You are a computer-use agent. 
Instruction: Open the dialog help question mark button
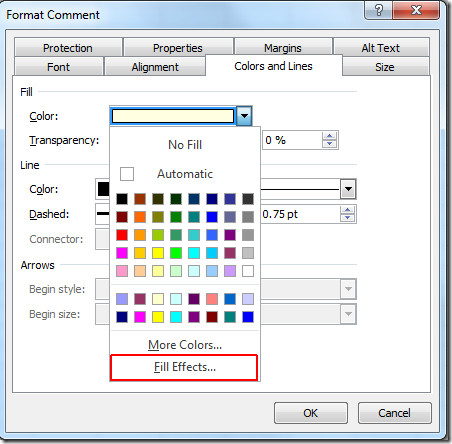(x=379, y=10)
